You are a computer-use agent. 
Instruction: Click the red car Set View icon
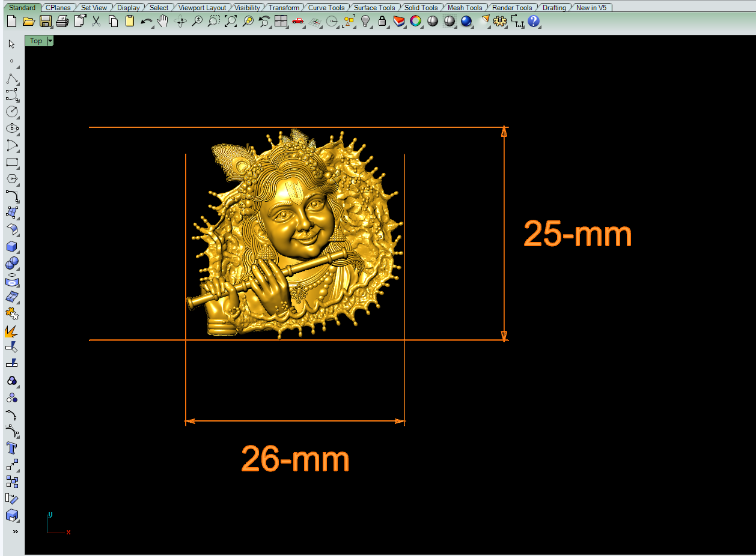[x=297, y=21]
